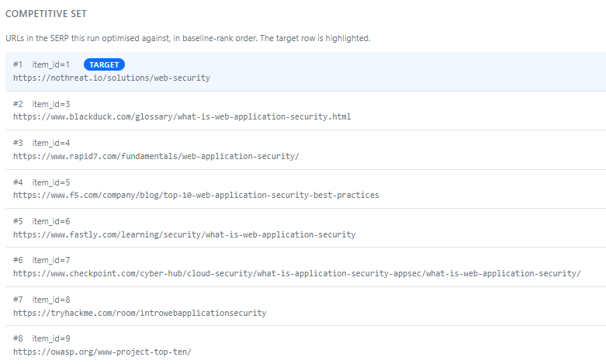Click rank number #6
Screen dimensions: 606x364
[18, 261]
